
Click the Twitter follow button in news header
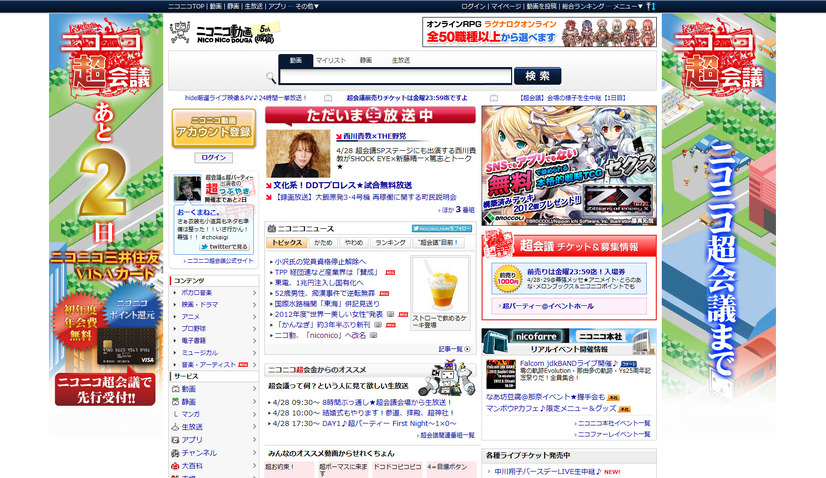(441, 228)
